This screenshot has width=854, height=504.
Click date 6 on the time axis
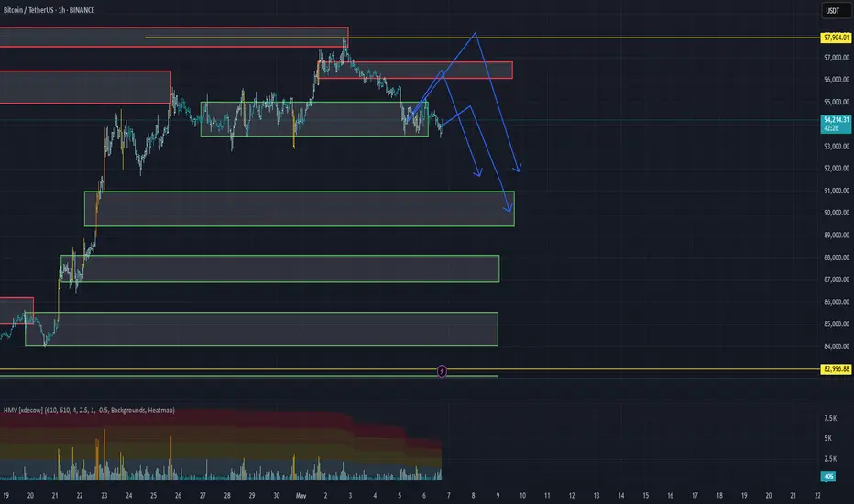tap(423, 495)
